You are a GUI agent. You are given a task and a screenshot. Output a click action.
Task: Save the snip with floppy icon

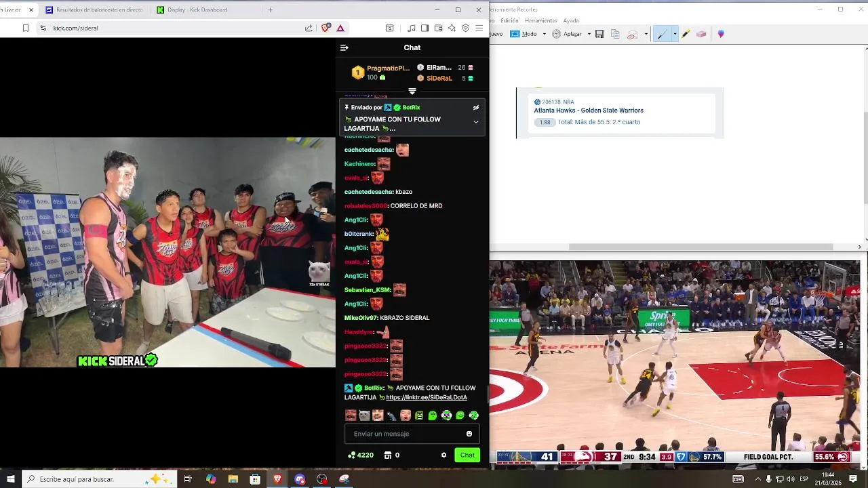point(599,34)
